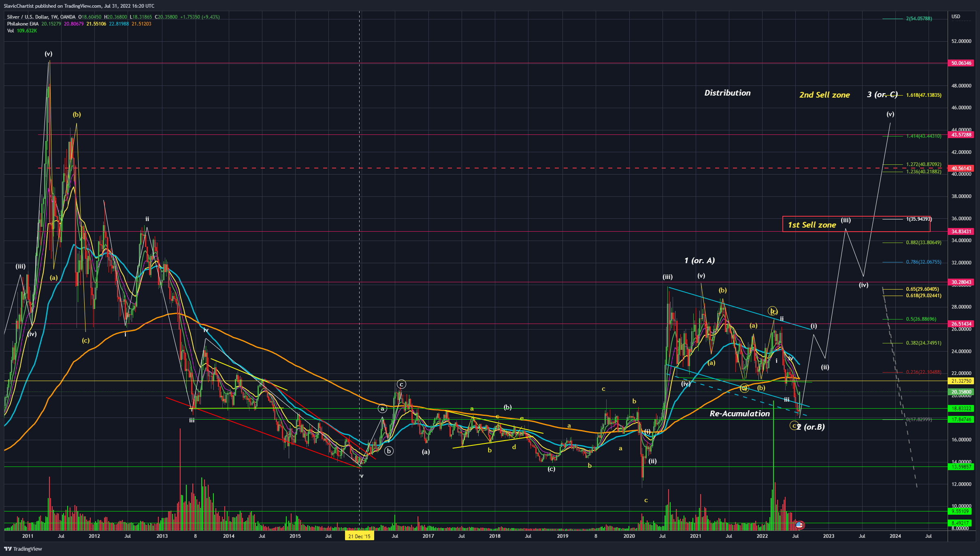This screenshot has width=980, height=556.
Task: Click the '3 (or. C)' wave label
Action: [882, 94]
